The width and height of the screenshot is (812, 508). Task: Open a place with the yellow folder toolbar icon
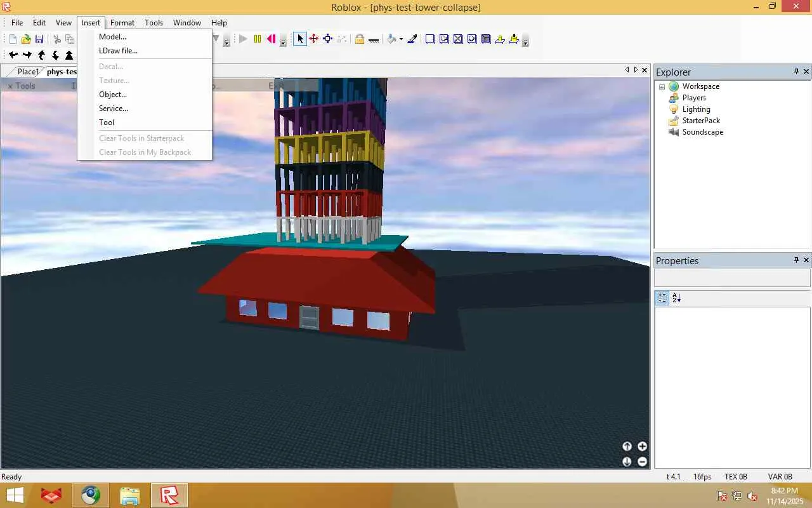pyautogui.click(x=26, y=39)
